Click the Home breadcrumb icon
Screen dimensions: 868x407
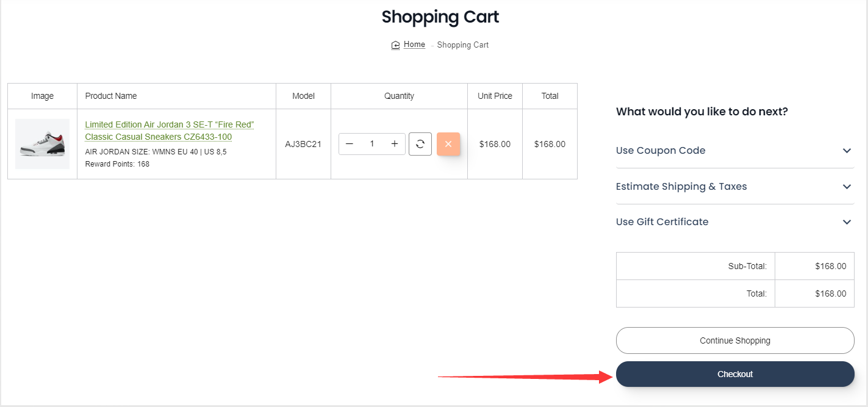pos(395,45)
